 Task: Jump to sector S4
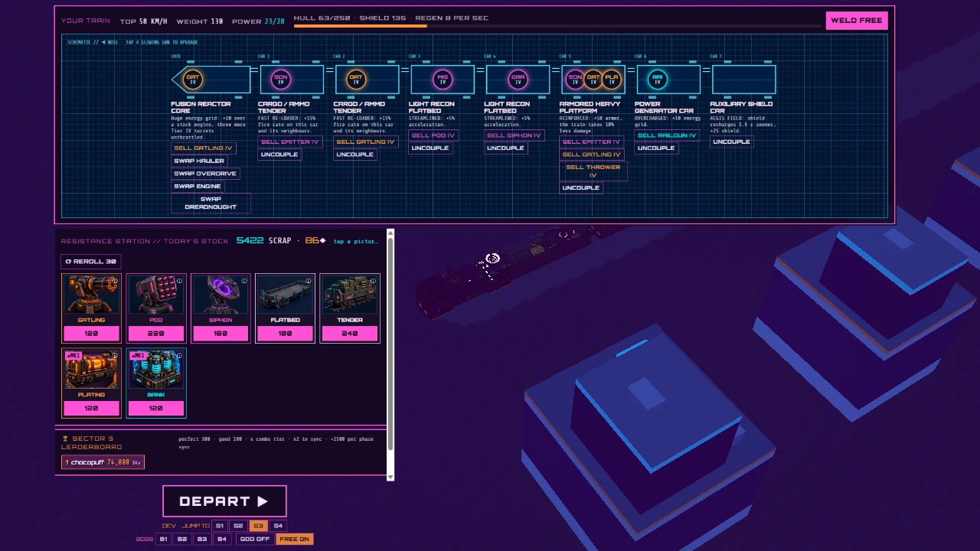tap(278, 526)
